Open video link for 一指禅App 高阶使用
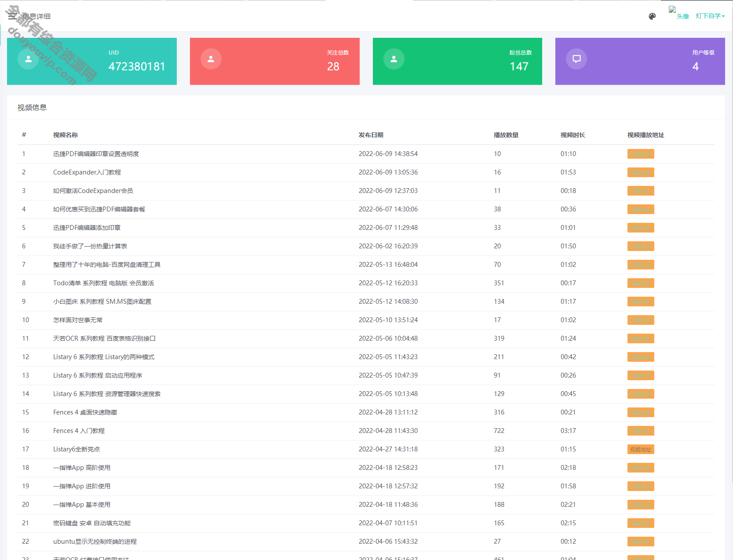This screenshot has width=733, height=560. 641,468
